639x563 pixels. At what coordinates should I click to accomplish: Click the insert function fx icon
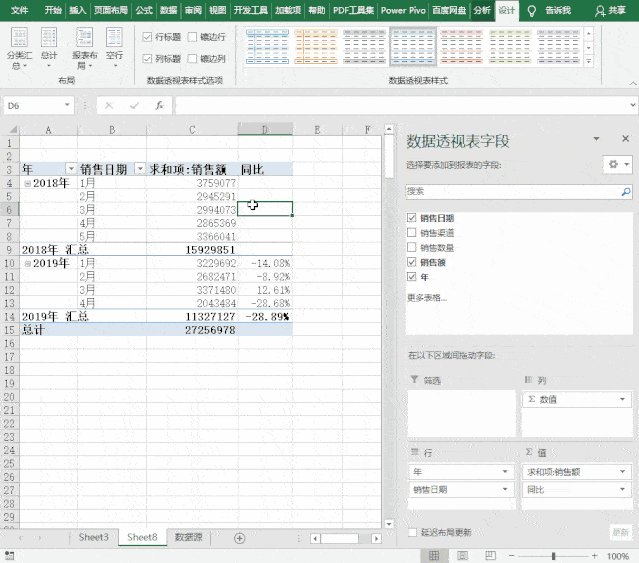(159, 105)
